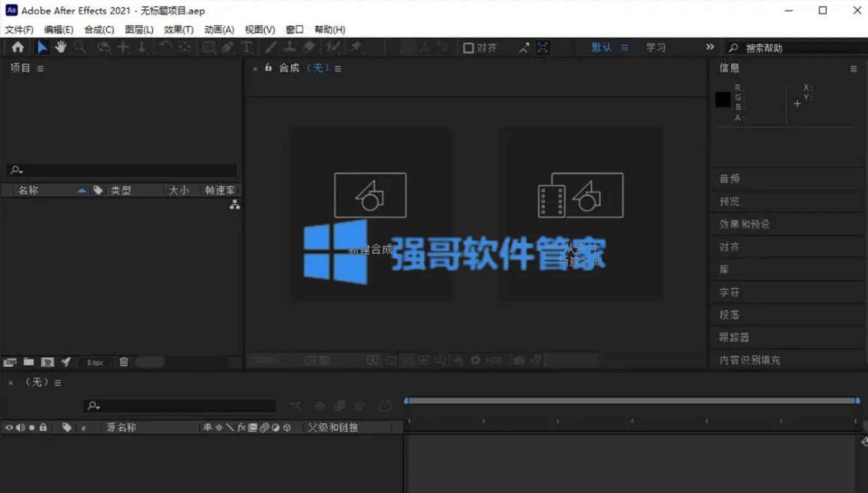Select the Zoom magnifier tool
The width and height of the screenshot is (868, 493).
pos(80,47)
